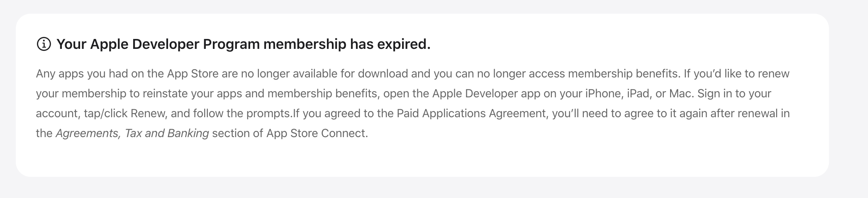868x198 pixels.
Task: Click the 'Paid Applications Agreement' phrase
Action: tap(471, 113)
